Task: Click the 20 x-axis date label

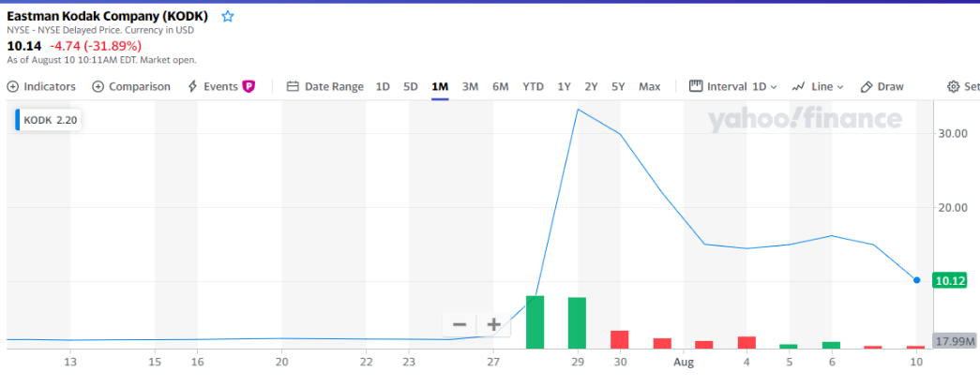Action: 282,362
